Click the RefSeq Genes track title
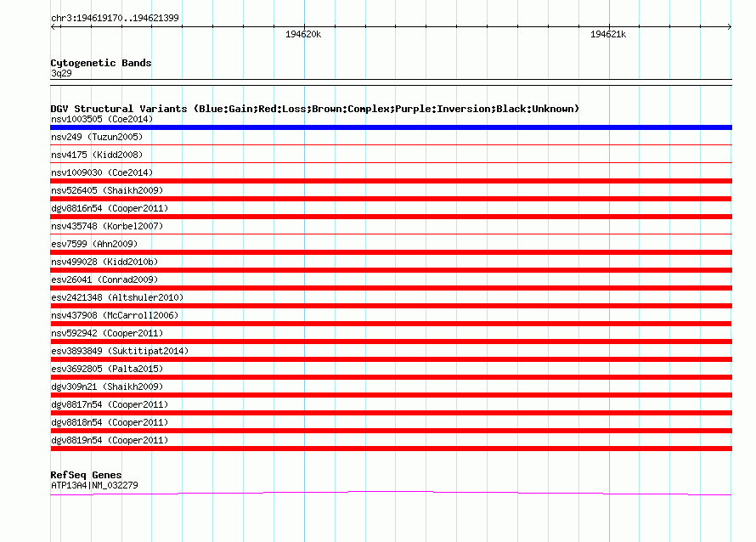The height and width of the screenshot is (542, 756). point(86,475)
